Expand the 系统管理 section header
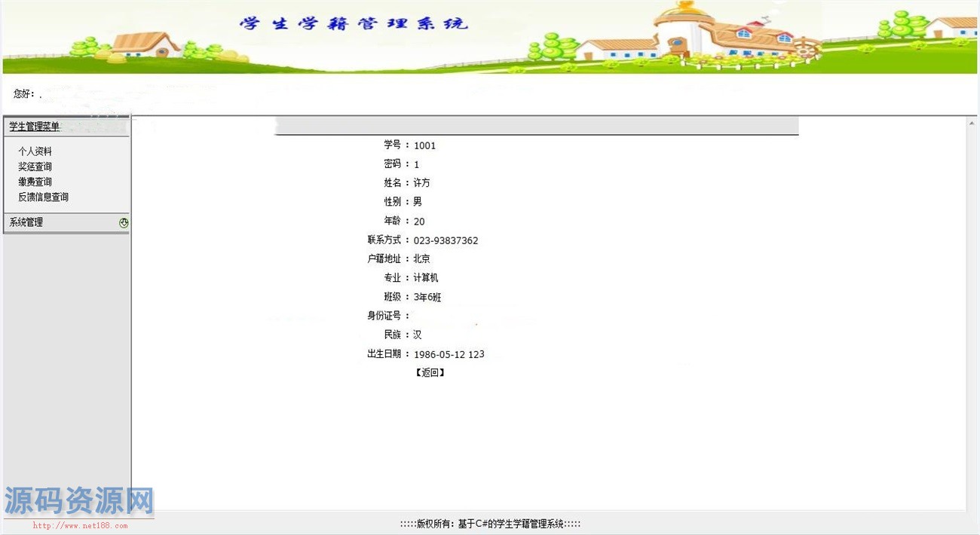The image size is (980, 535). click(26, 222)
